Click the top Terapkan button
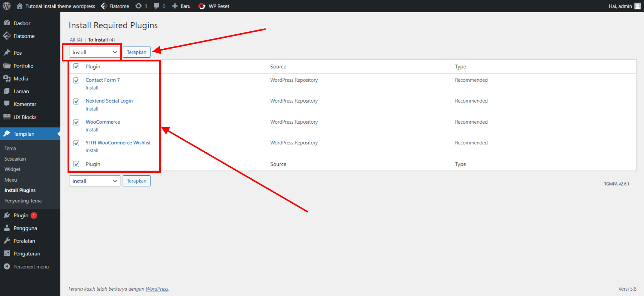Image resolution: width=644 pixels, height=296 pixels. [137, 52]
